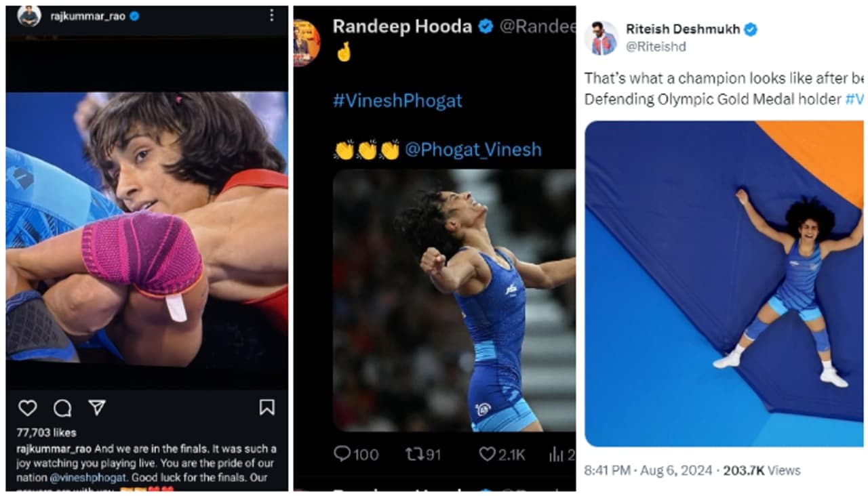The image size is (868, 496).
Task: Open the @Phogat_Vinesh mention
Action: pyautogui.click(x=473, y=149)
